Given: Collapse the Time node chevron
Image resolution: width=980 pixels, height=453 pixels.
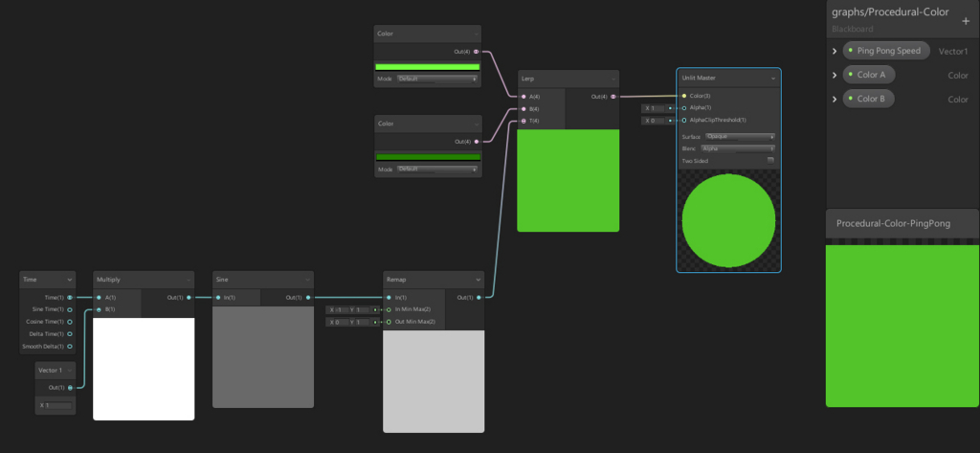Looking at the screenshot, I should pos(69,280).
